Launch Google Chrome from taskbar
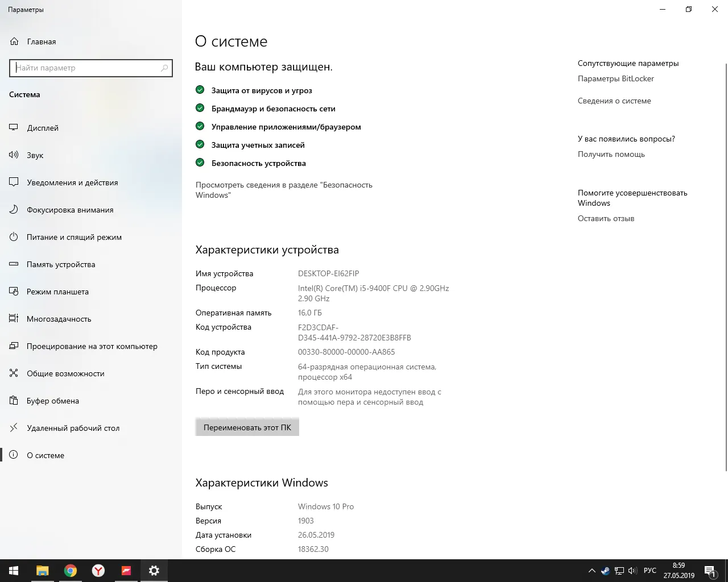 click(x=70, y=571)
